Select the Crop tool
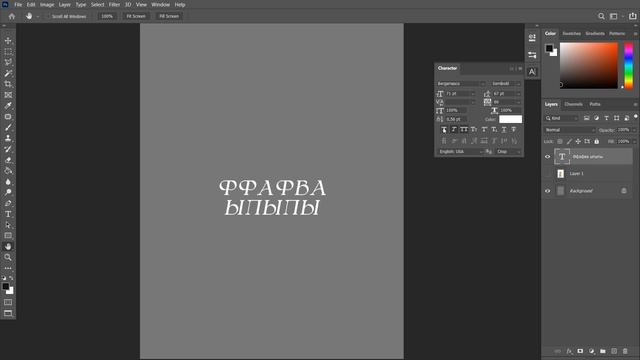The height and width of the screenshot is (360, 640). 8,84
